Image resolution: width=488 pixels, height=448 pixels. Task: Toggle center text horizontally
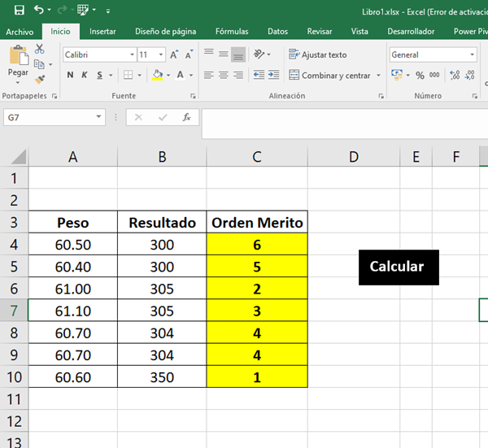tap(224, 75)
